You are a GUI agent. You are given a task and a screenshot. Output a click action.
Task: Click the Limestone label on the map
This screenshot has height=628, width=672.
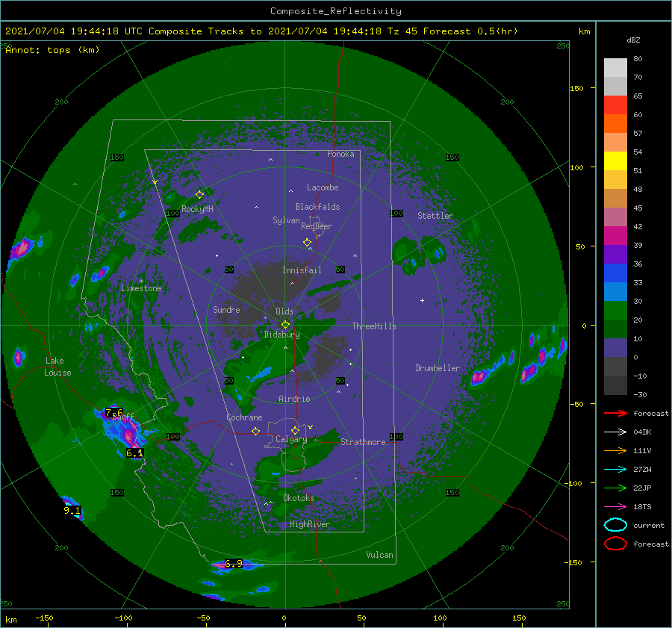pos(141,288)
